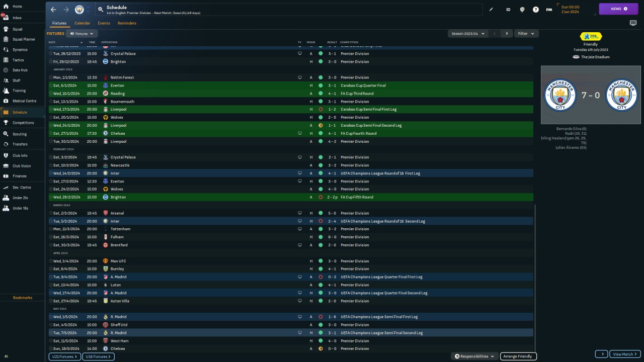This screenshot has width=644, height=362.
Task: Open the FM menu
Action: click(549, 10)
